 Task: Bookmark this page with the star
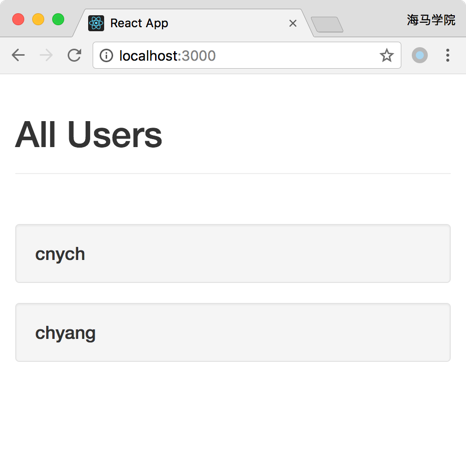(387, 55)
